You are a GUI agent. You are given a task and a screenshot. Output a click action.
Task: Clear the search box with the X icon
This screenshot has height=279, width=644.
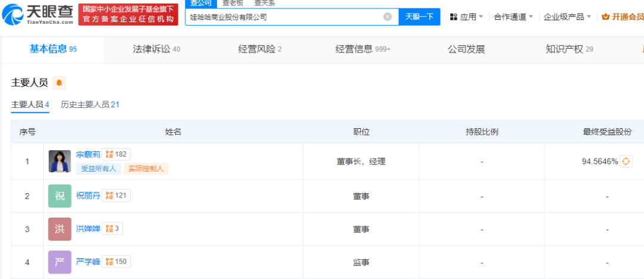[388, 17]
